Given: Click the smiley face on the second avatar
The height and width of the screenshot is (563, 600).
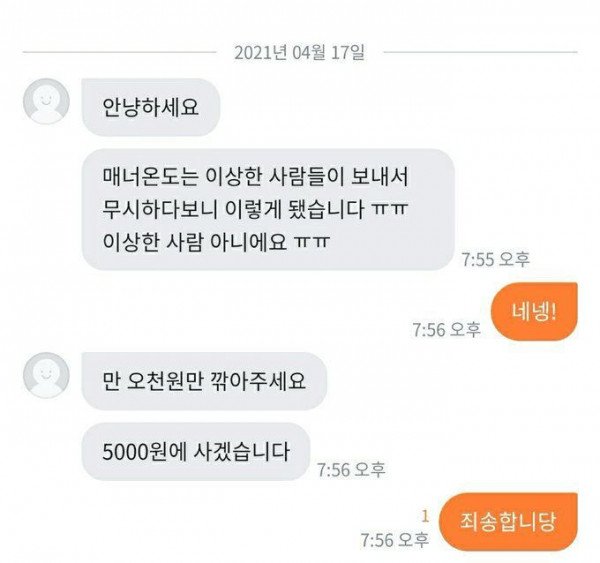Looking at the screenshot, I should [x=46, y=375].
